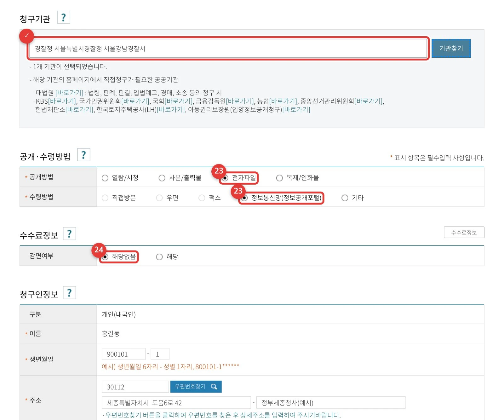
Task: Click the name value 홍길동
Action: 111,333
